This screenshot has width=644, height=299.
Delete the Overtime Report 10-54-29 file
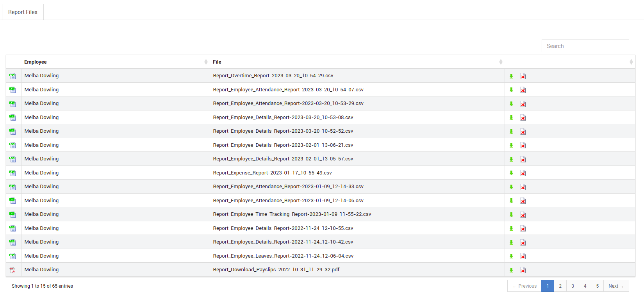click(x=523, y=76)
